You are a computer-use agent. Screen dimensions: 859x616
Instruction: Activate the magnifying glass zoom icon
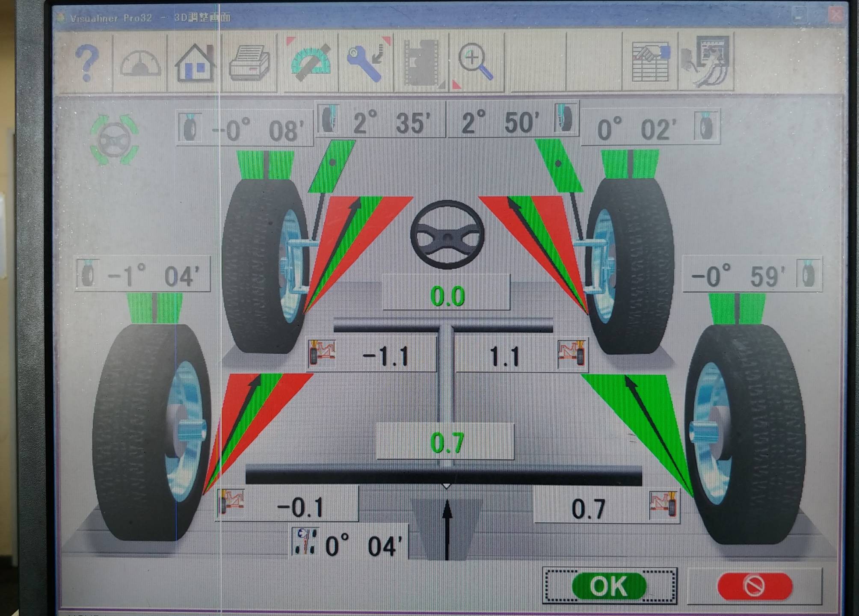(x=476, y=63)
